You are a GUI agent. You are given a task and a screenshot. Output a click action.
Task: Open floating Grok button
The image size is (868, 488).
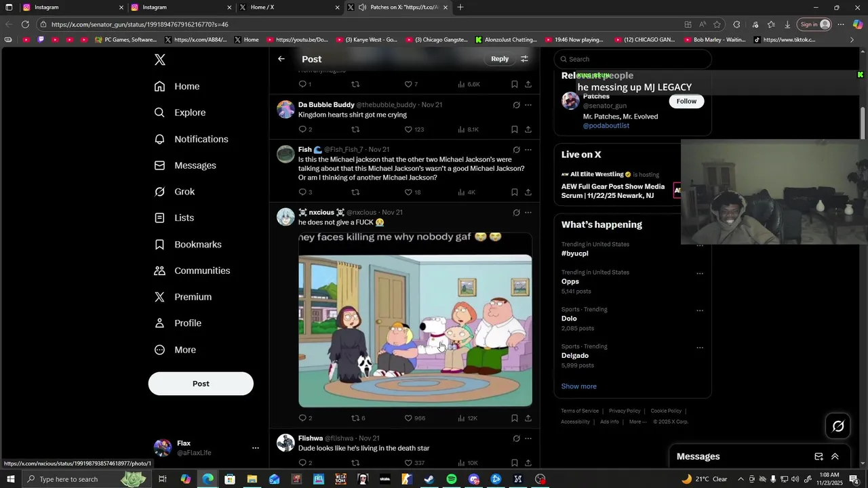[x=838, y=426]
